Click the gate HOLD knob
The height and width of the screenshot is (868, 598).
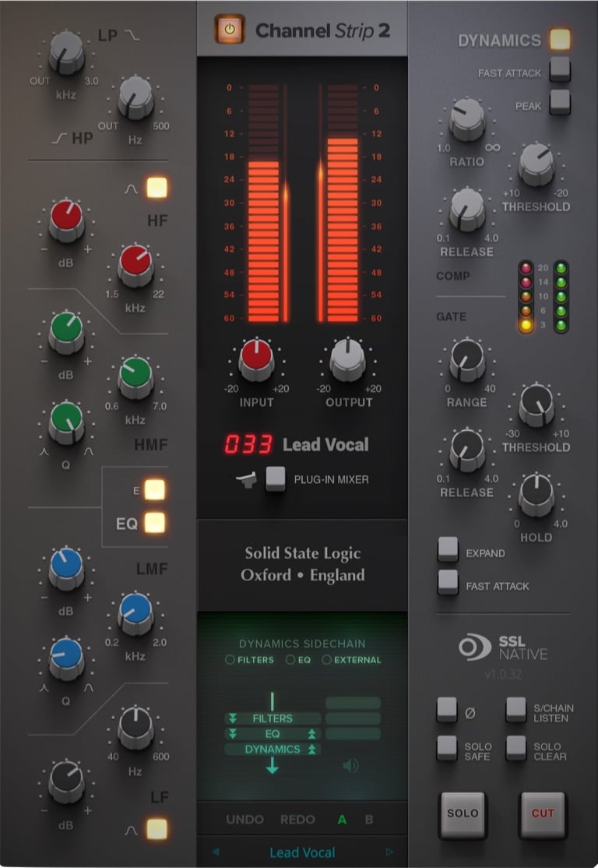536,495
